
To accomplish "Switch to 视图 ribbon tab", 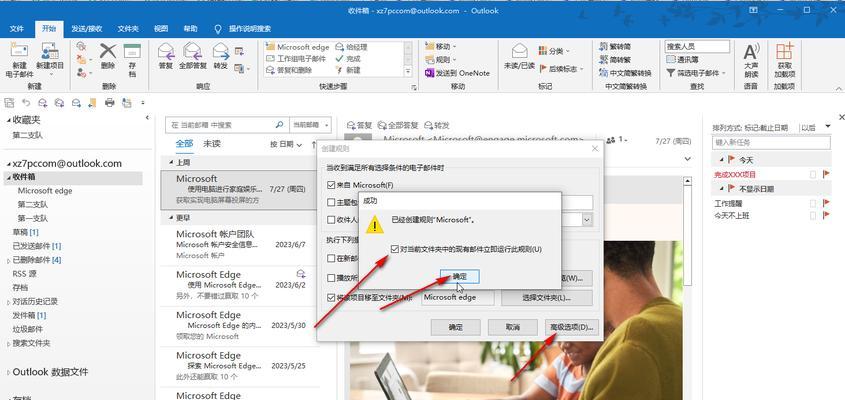I will (161, 29).
